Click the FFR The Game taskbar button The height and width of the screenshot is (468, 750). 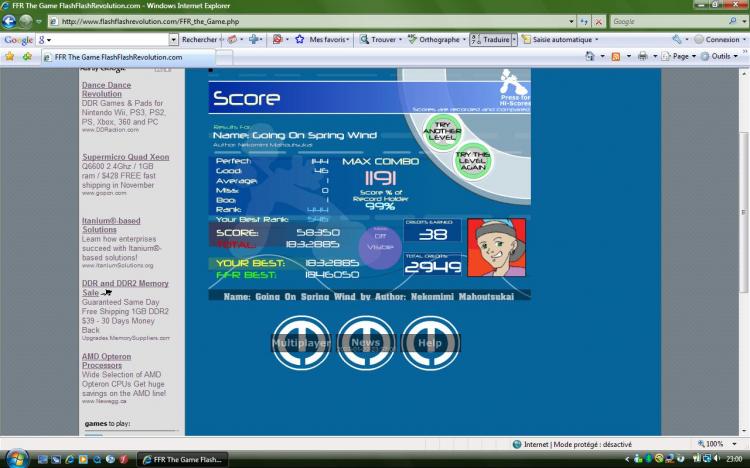coord(183,459)
